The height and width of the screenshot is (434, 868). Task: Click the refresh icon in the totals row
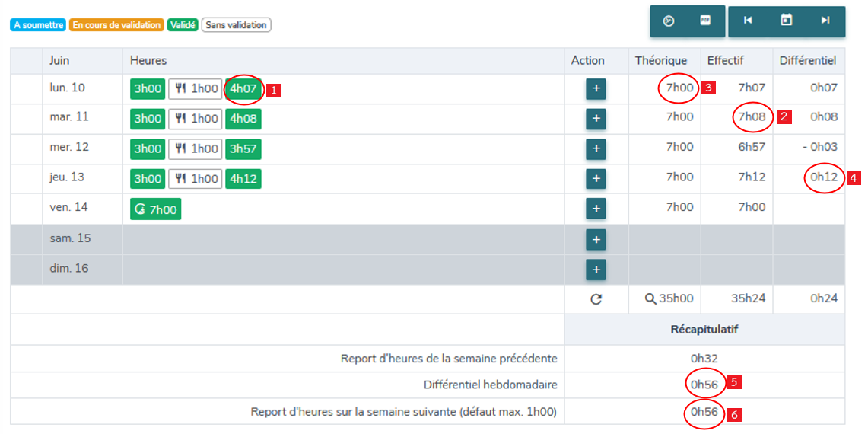596,299
